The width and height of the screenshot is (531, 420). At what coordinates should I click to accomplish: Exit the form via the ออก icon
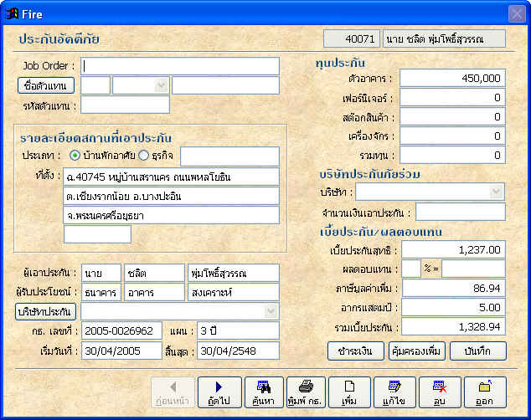coord(485,392)
